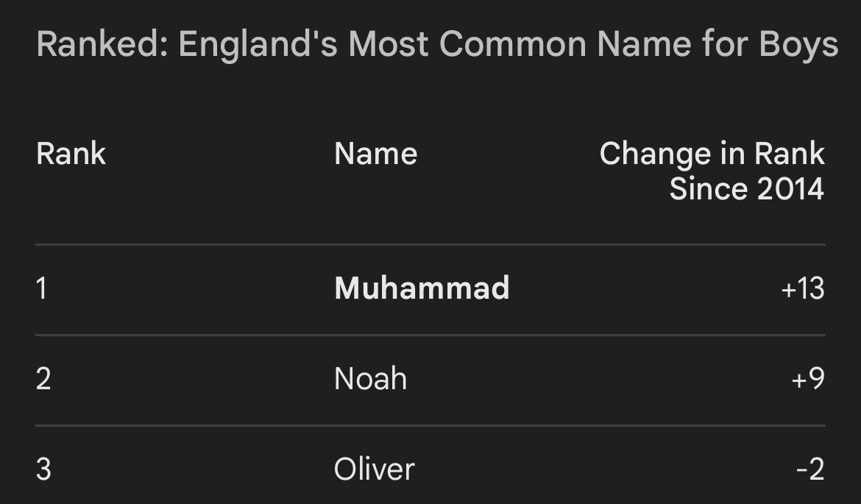Select the name Noah
The width and height of the screenshot is (861, 504).
(370, 379)
